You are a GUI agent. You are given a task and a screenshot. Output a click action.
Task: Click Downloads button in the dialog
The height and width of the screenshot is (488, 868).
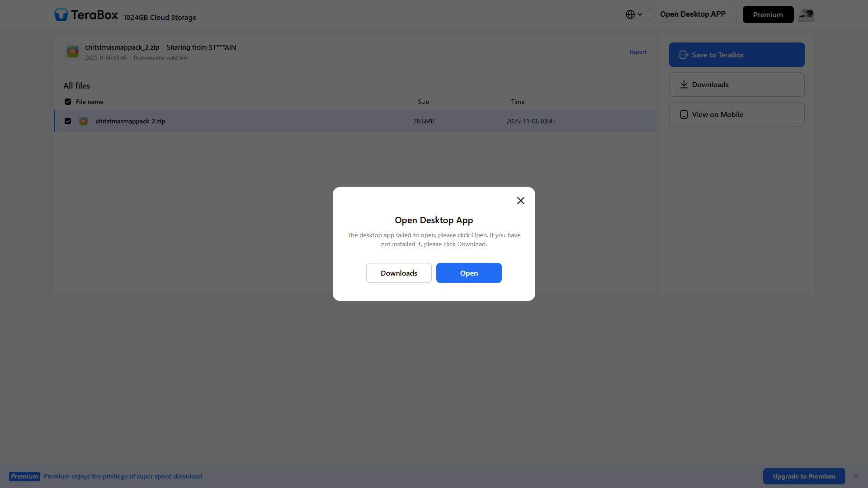[x=398, y=273]
